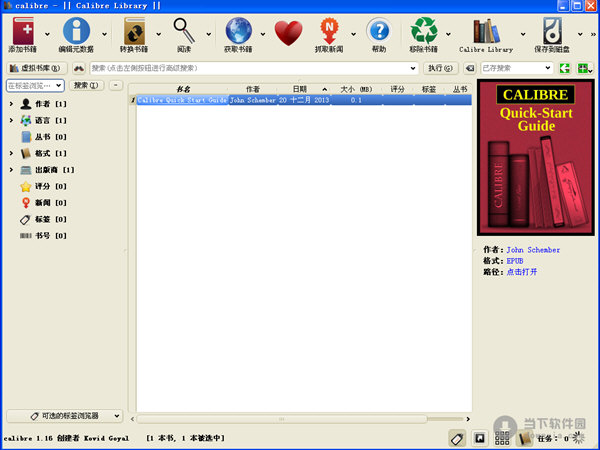Open advanced search with binoculars icon
Image resolution: width=600 pixels, height=450 pixels.
click(79, 68)
